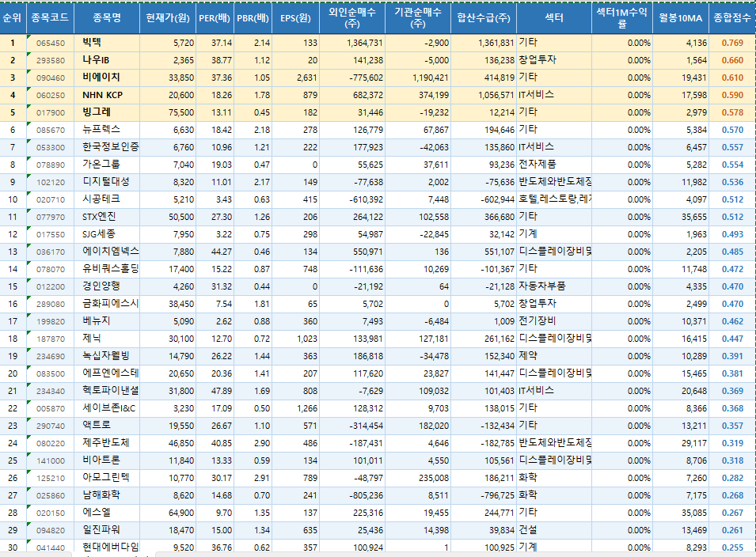
Task: Select the cell 제닉
Action: (x=107, y=339)
